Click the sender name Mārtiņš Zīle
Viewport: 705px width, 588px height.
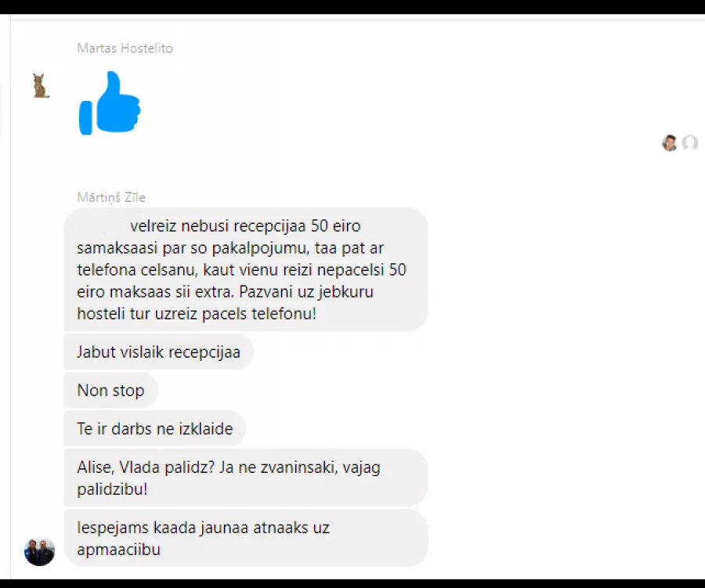pos(111,197)
